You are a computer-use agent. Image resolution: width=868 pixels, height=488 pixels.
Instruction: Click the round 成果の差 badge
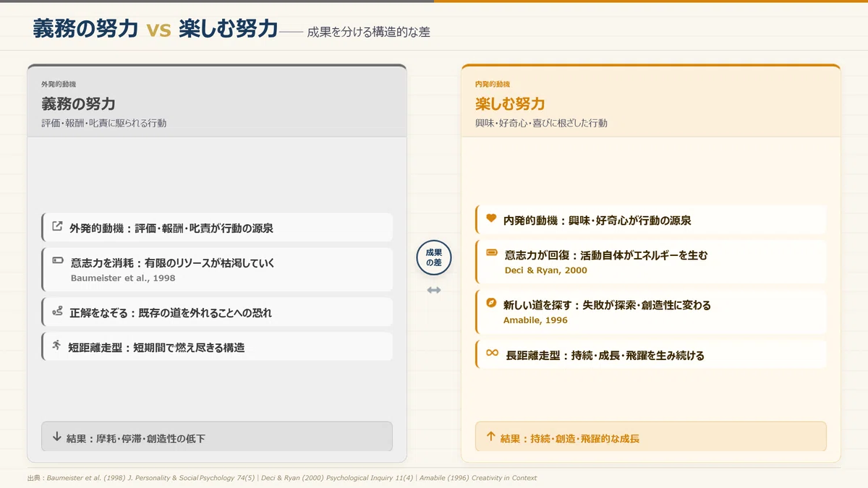tap(434, 257)
